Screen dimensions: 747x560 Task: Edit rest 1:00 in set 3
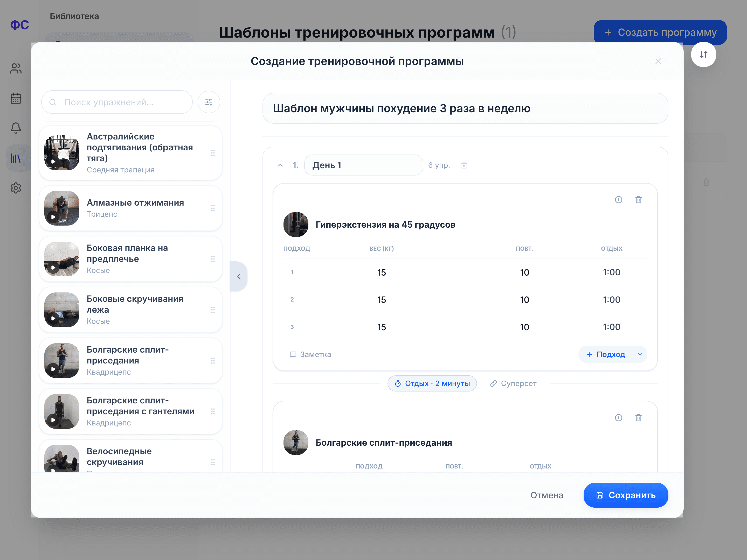(611, 327)
